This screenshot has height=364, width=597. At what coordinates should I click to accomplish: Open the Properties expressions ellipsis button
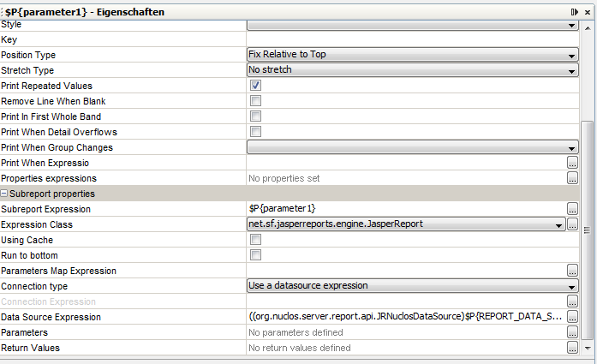[572, 178]
